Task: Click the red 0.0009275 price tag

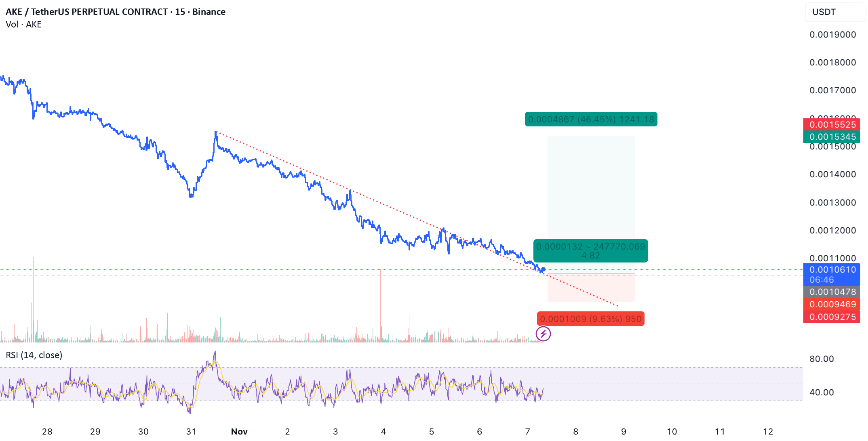Action: [x=832, y=317]
